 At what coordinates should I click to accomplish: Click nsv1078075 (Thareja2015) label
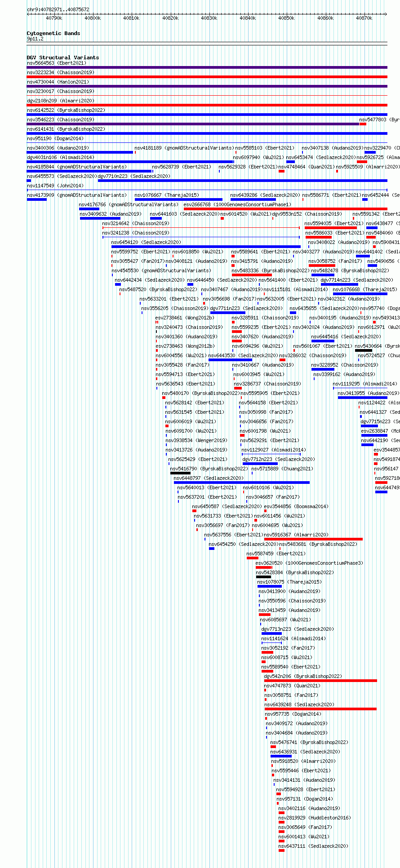289,582
